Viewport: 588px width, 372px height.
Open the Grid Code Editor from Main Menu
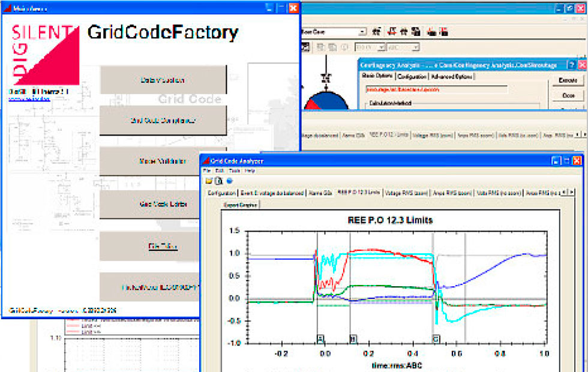[150, 204]
